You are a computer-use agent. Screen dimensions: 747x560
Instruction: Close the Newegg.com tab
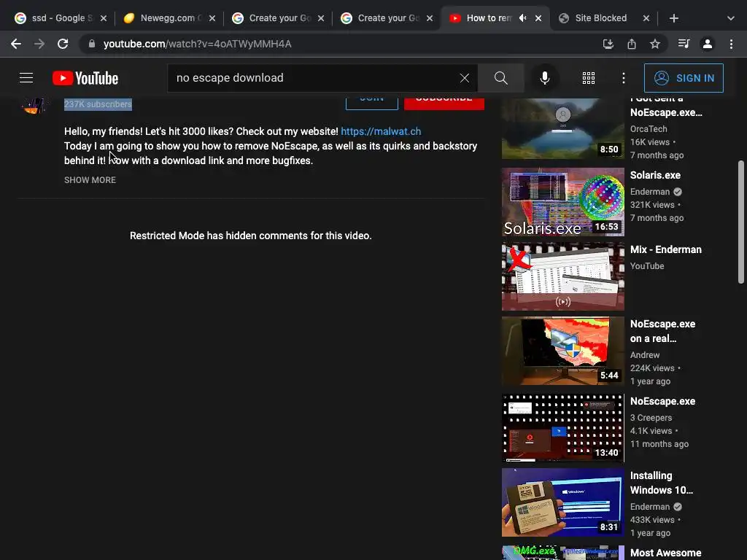pos(212,18)
